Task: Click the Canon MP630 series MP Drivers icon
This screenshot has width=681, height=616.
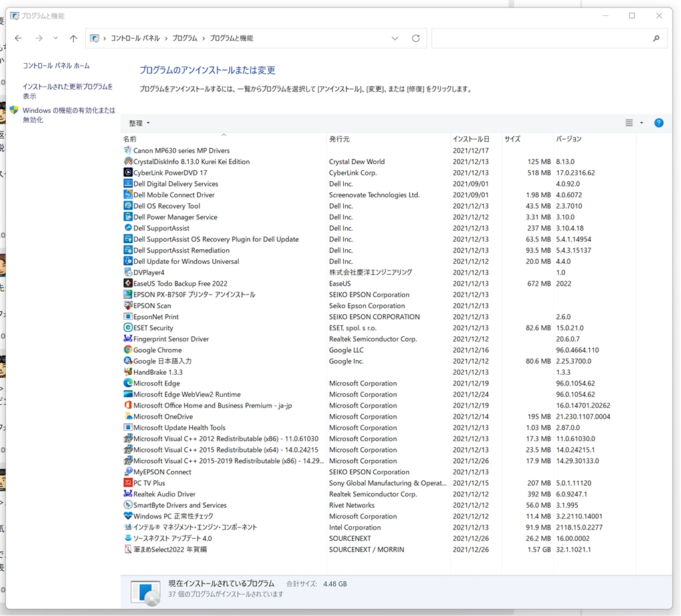Action: (x=128, y=150)
